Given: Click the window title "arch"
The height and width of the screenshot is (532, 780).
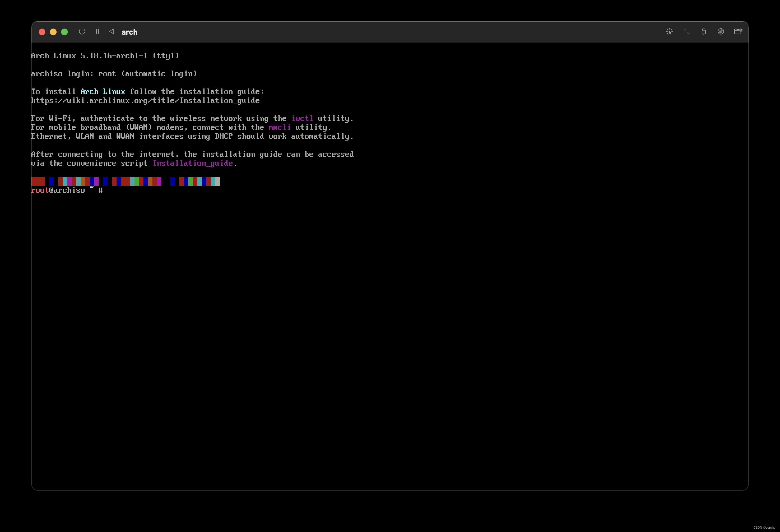Looking at the screenshot, I should pos(129,32).
